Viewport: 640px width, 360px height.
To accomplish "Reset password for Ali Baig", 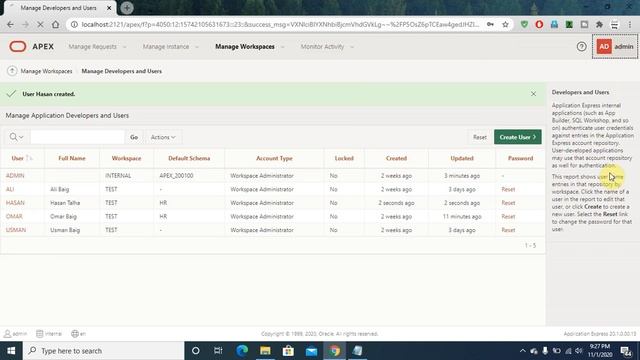I will click(508, 189).
